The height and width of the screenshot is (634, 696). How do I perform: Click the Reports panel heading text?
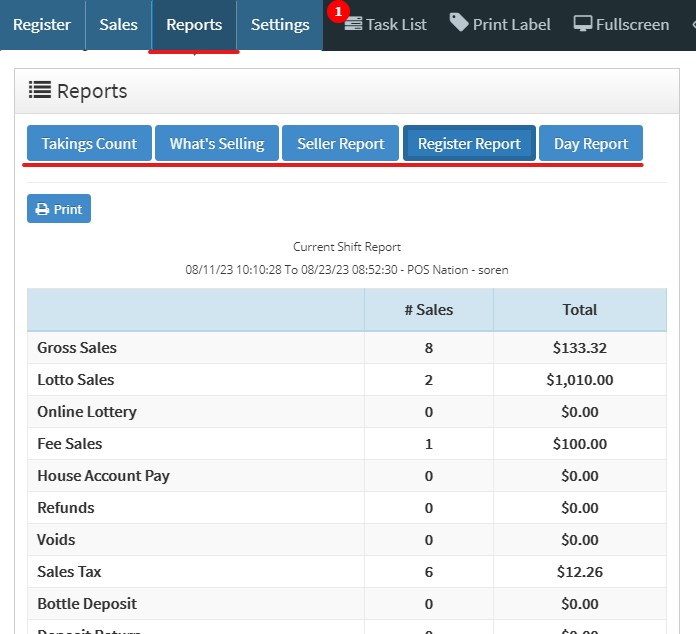pos(92,91)
